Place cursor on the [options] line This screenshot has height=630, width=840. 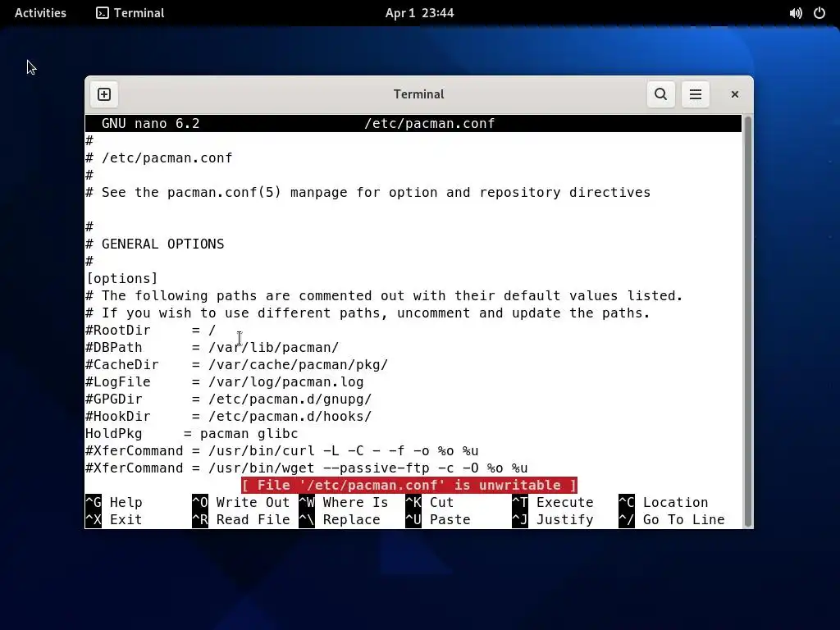click(122, 279)
